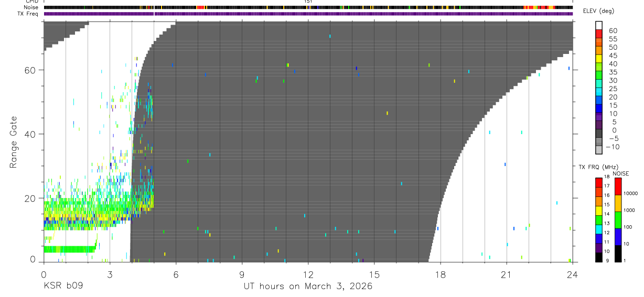This screenshot has width=644, height=297.
Task: Click the NOISE legend title
Action: pyautogui.click(x=621, y=173)
